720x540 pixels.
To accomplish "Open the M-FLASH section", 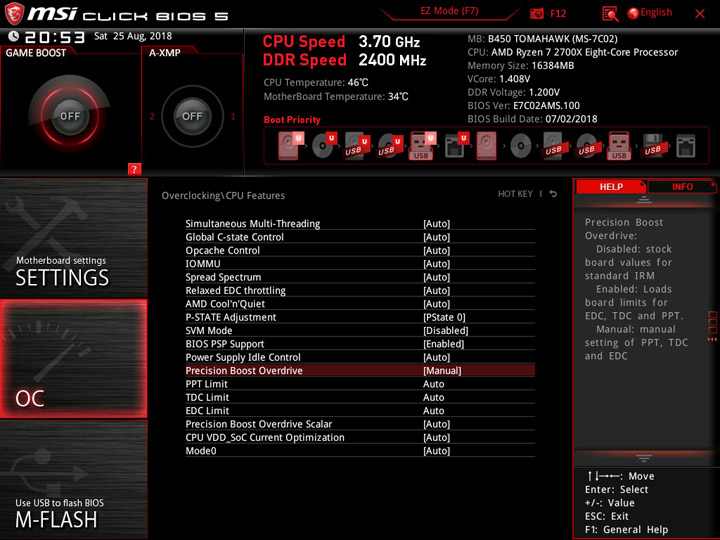I will click(73, 479).
